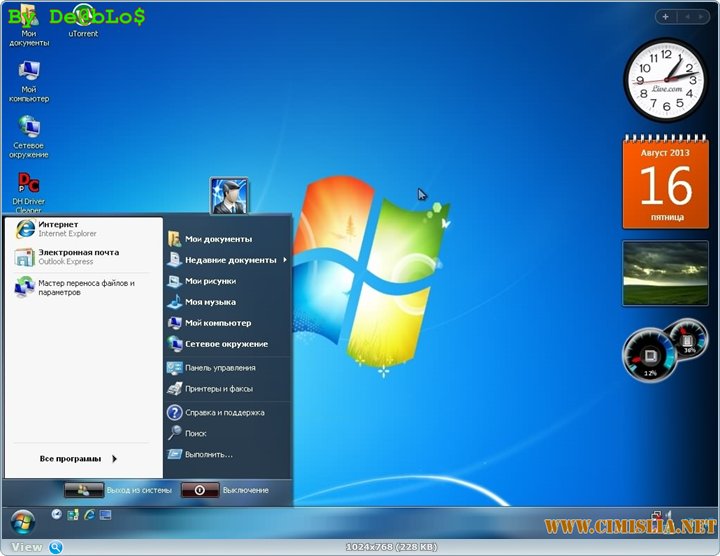Viewport: 720px width, 556px height.
Task: Open Мои документы desktop icon
Action: pos(28,18)
